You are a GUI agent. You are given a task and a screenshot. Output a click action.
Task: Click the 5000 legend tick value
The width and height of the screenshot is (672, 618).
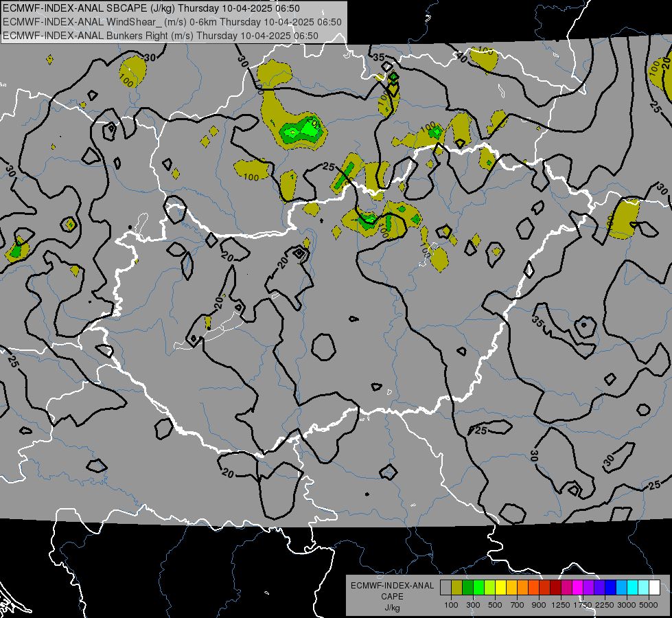coord(649,605)
